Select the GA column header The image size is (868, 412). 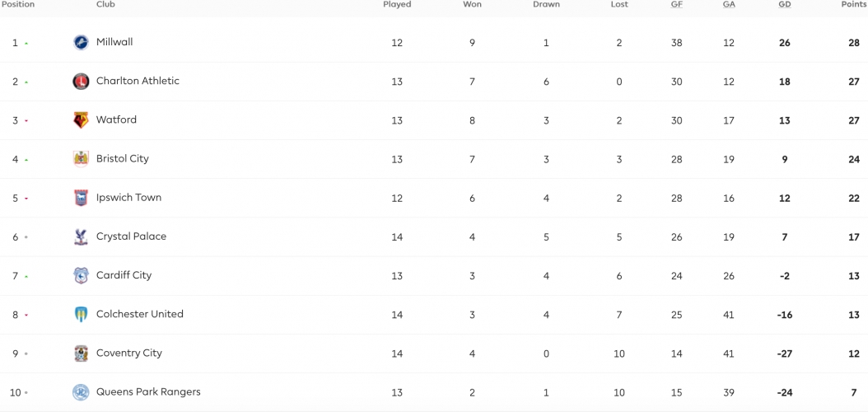pos(729,4)
